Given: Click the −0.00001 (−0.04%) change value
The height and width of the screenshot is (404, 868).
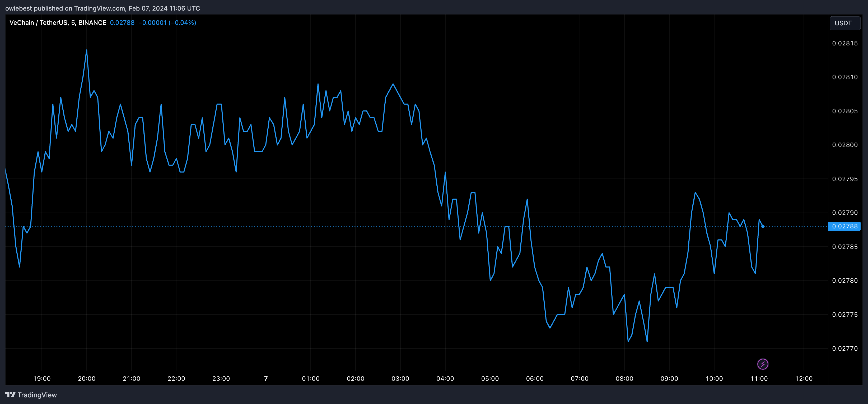Looking at the screenshot, I should [167, 22].
